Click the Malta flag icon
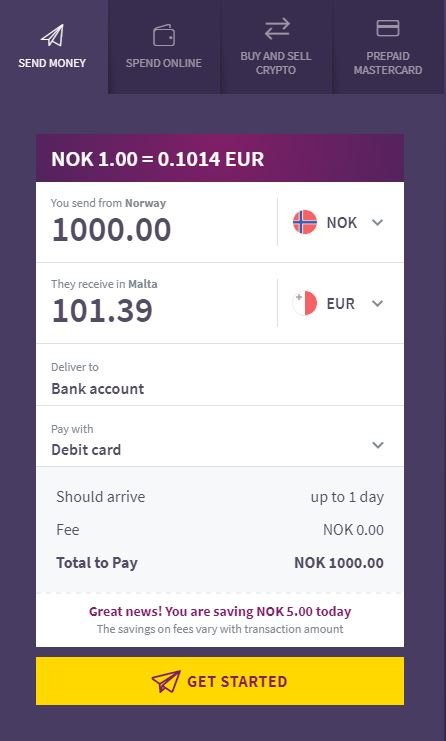The image size is (446, 741). (305, 303)
